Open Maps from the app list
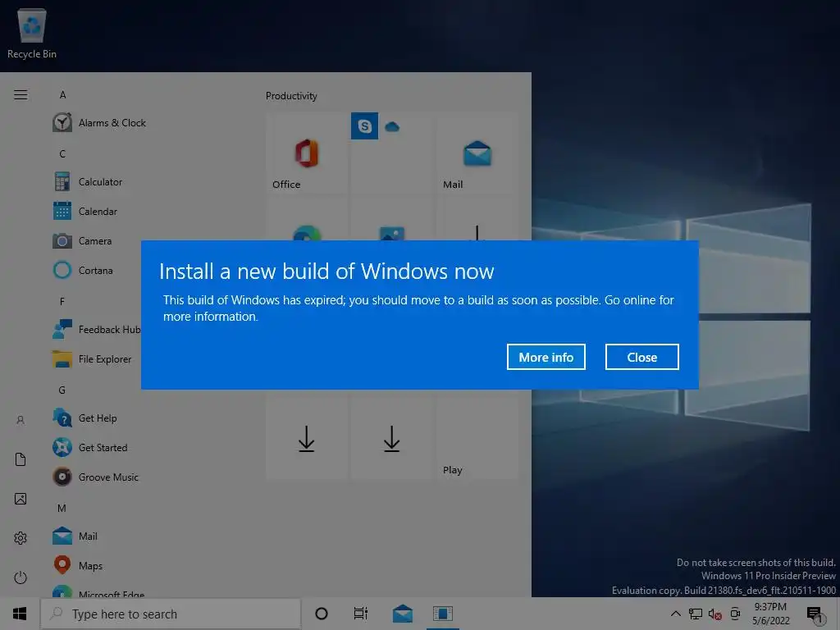The width and height of the screenshot is (840, 630). [x=78, y=565]
